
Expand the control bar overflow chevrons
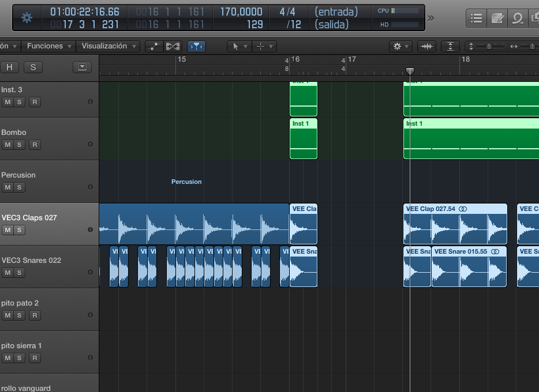[431, 18]
